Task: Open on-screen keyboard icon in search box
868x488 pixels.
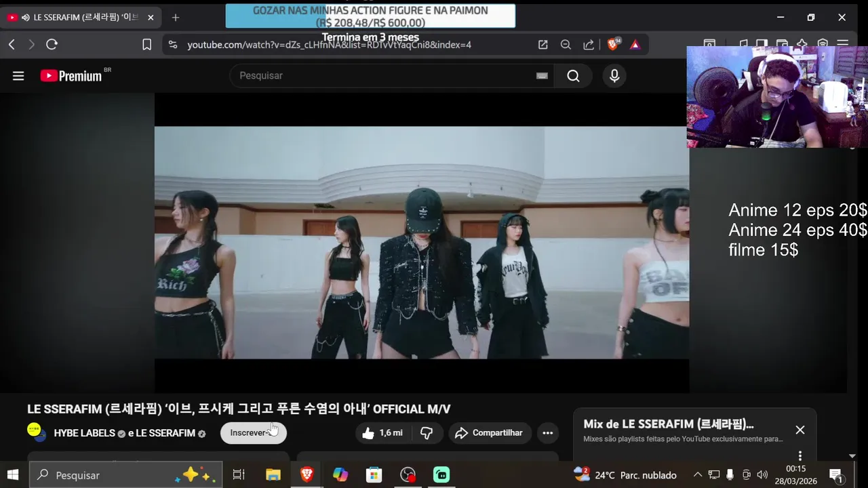Action: pos(542,76)
